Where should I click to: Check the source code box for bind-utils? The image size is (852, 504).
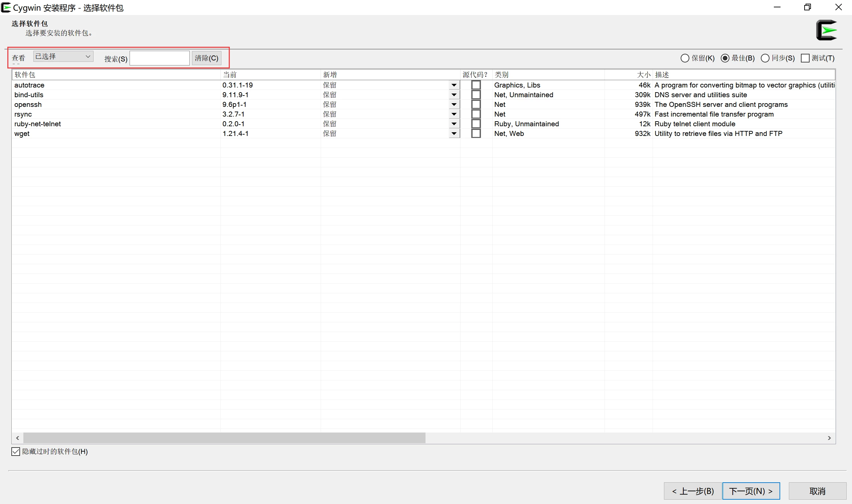coord(476,95)
